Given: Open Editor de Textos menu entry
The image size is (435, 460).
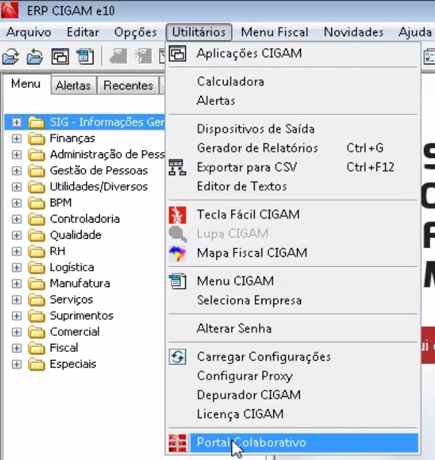Looking at the screenshot, I should [x=293, y=187].
